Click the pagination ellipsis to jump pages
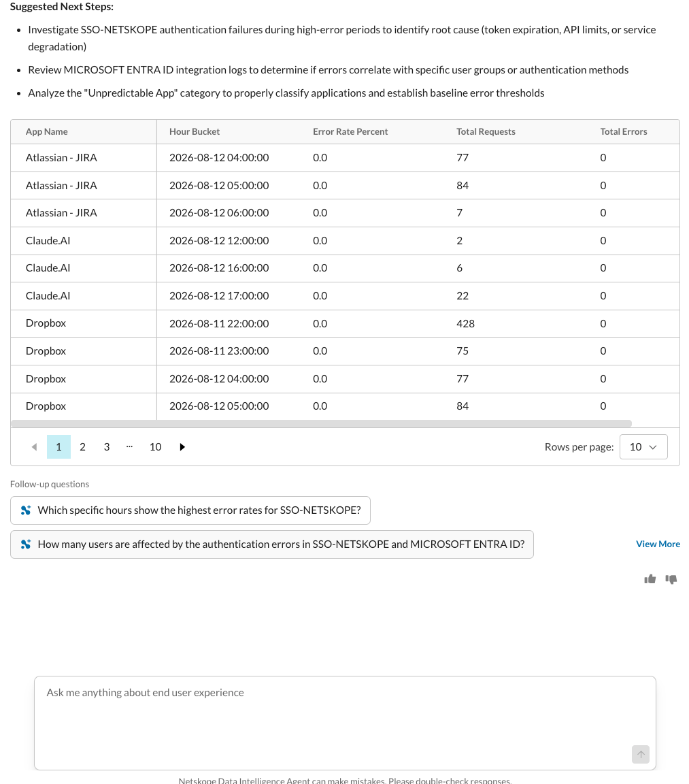 pyautogui.click(x=129, y=447)
